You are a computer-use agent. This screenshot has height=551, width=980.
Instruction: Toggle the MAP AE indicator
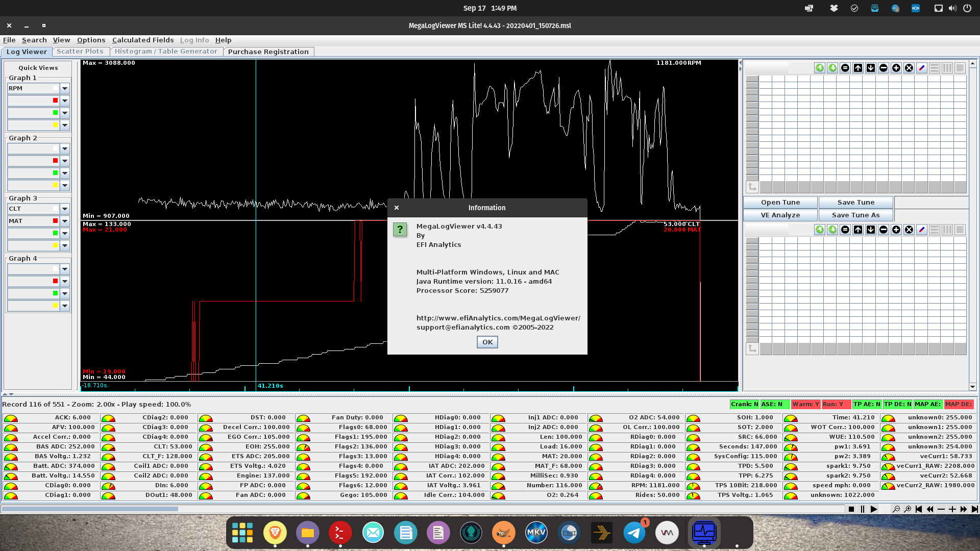927,404
